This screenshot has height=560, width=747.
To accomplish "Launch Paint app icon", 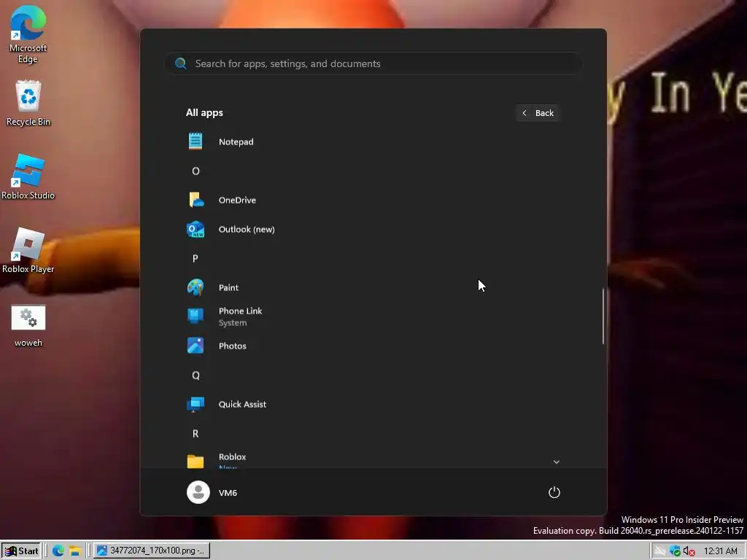I will pyautogui.click(x=196, y=287).
